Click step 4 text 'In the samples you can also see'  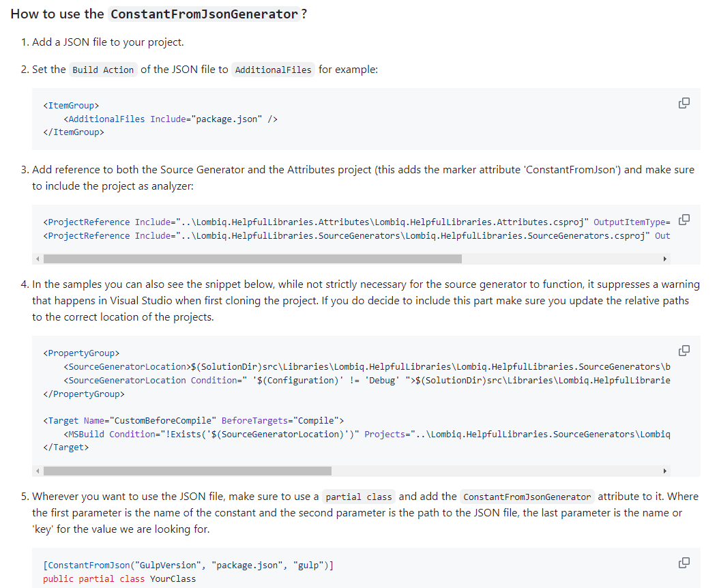(x=107, y=284)
